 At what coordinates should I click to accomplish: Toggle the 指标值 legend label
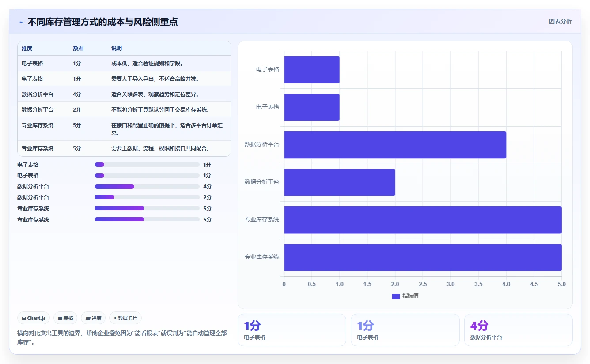(x=410, y=296)
